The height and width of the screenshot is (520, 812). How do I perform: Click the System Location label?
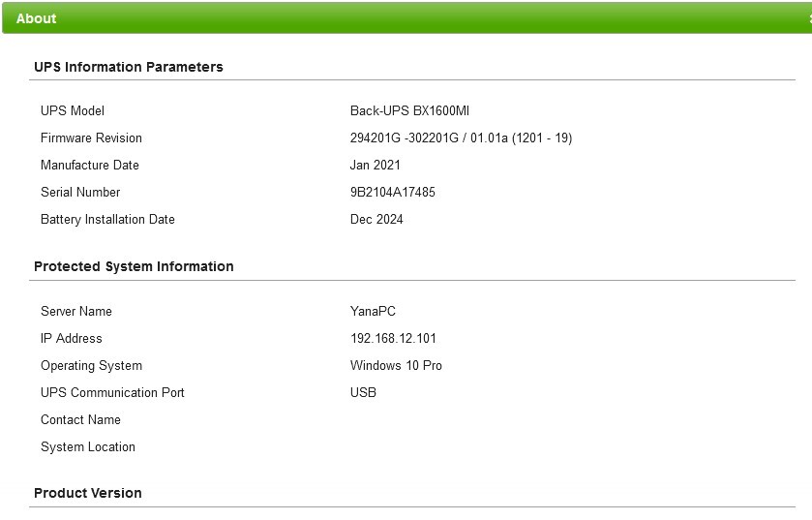tap(88, 447)
